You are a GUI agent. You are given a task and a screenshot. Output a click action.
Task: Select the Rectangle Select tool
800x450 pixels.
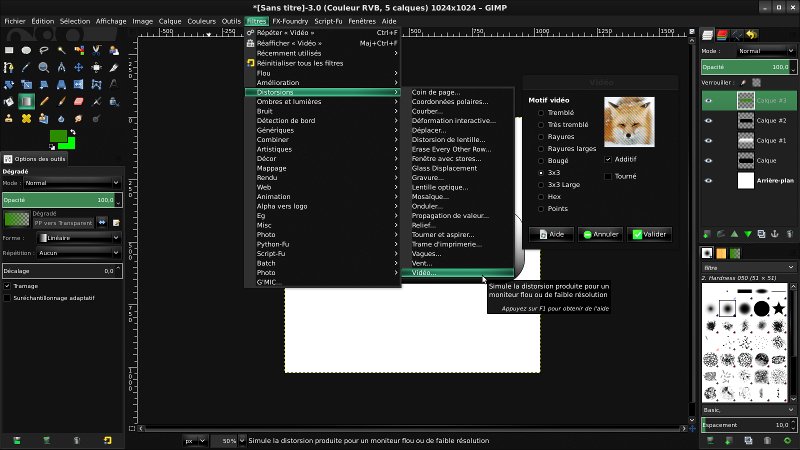(x=9, y=50)
